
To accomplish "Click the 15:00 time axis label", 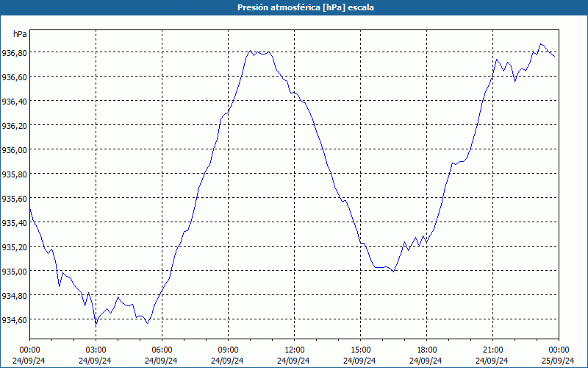I will [x=360, y=350].
